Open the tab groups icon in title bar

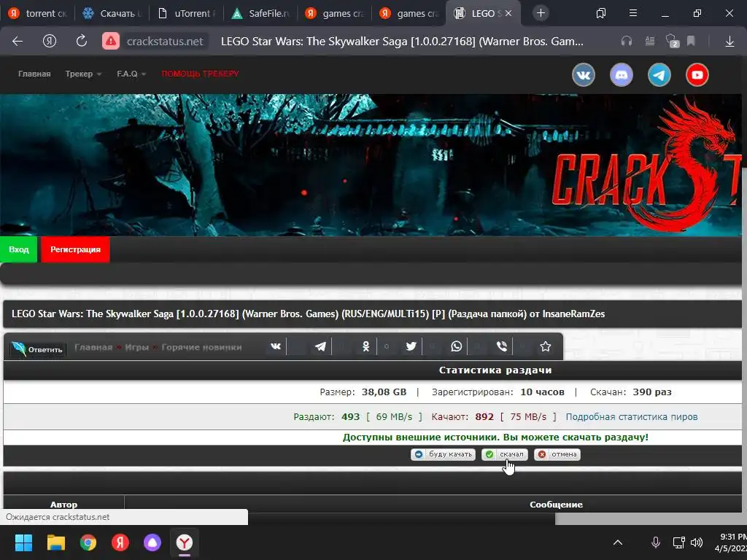coord(601,13)
